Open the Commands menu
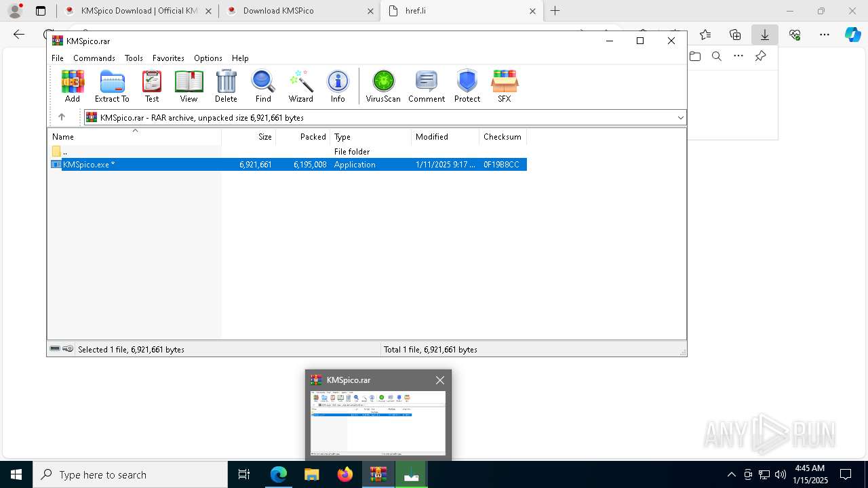This screenshot has width=868, height=488. 94,58
